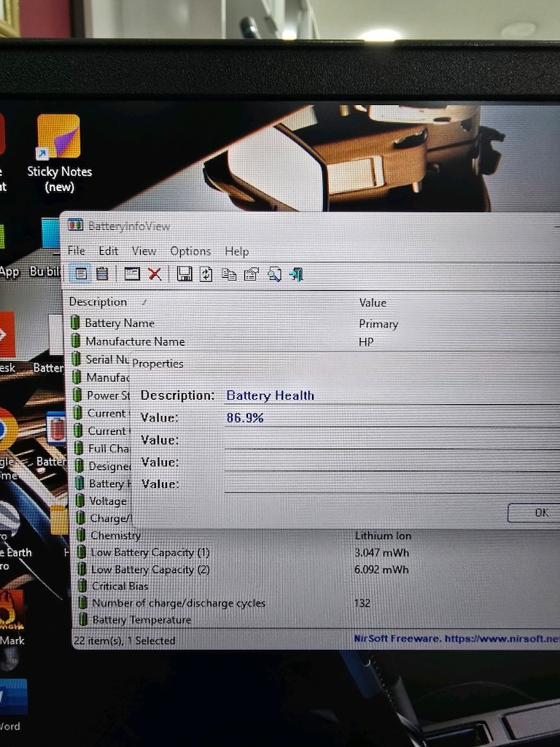
Task: Open the folder icon on the desktop
Action: 60,520
